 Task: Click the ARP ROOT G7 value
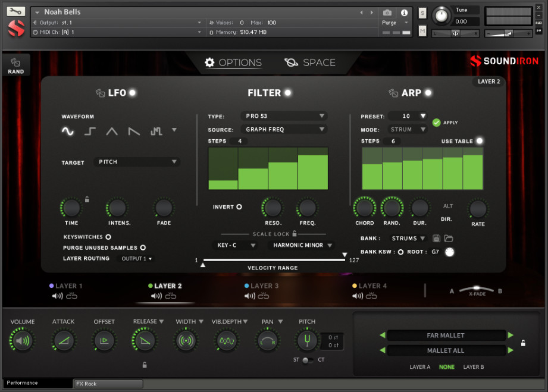435,252
